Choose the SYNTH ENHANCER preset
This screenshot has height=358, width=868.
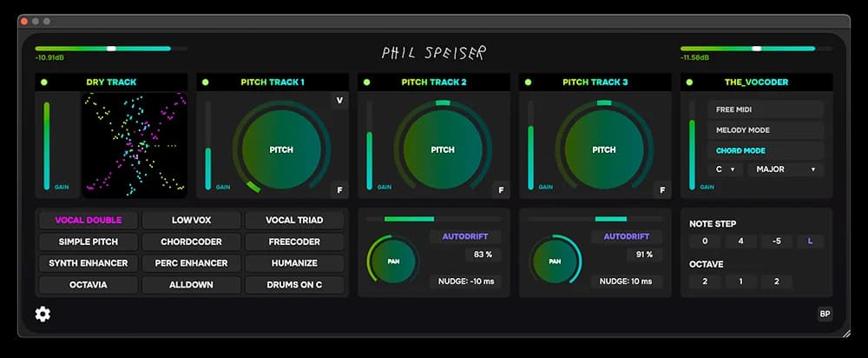pos(89,263)
